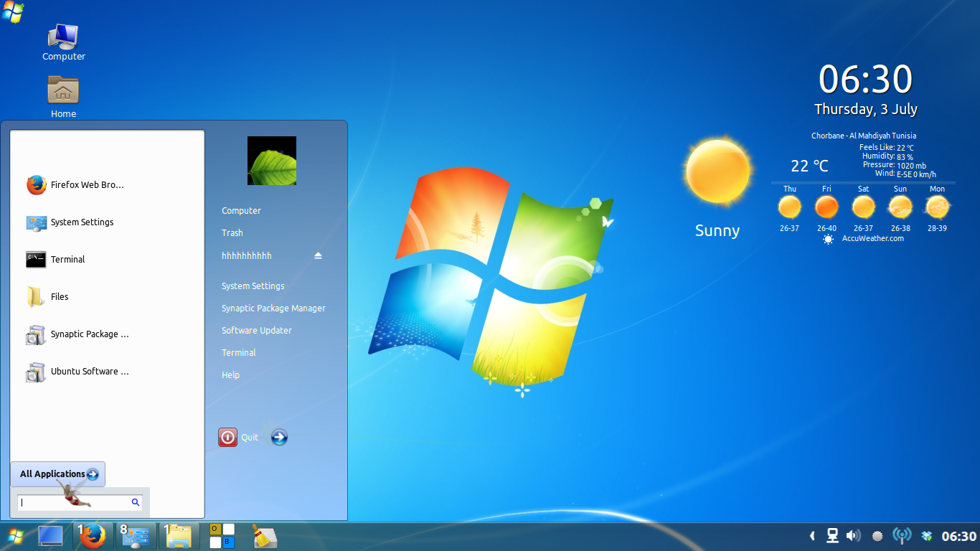Click the wireless signal tray icon
Screen dimensions: 980x551
click(x=901, y=536)
